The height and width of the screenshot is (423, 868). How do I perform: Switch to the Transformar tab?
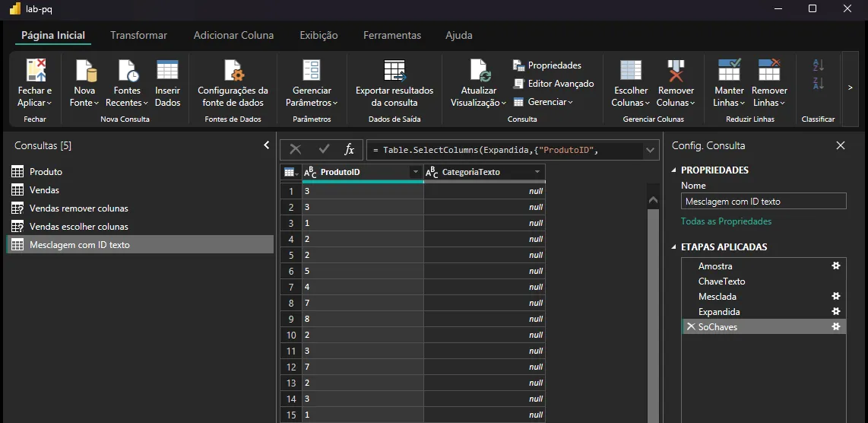click(x=138, y=36)
